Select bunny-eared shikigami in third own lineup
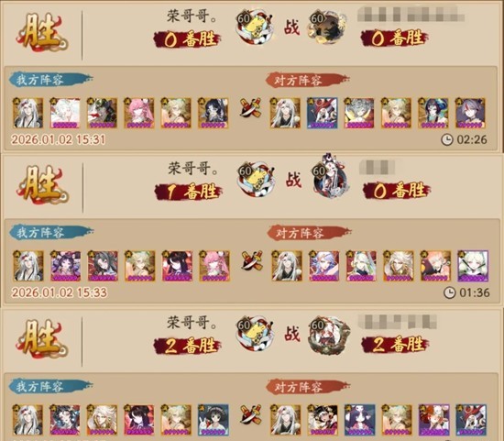Image resolution: width=504 pixels, height=441 pixels. pyautogui.click(x=214, y=420)
